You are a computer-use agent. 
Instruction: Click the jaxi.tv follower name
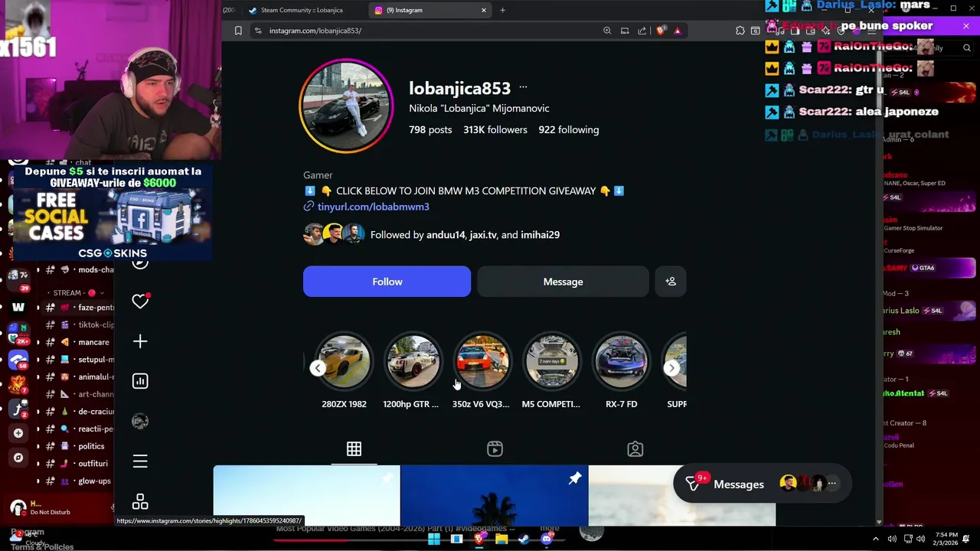pos(482,235)
